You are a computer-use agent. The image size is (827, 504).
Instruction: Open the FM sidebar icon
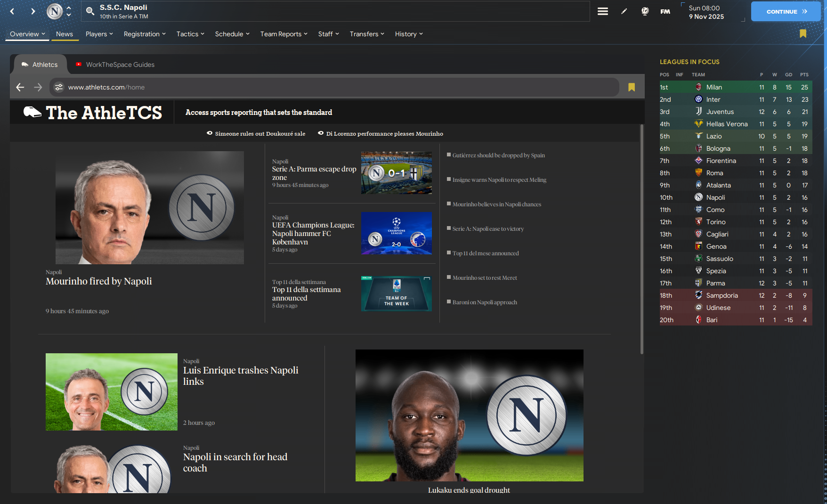665,11
